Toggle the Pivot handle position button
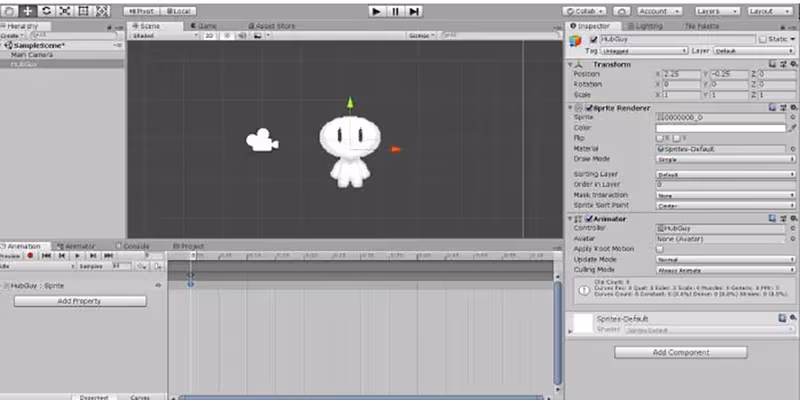The width and height of the screenshot is (800, 400). tap(142, 11)
